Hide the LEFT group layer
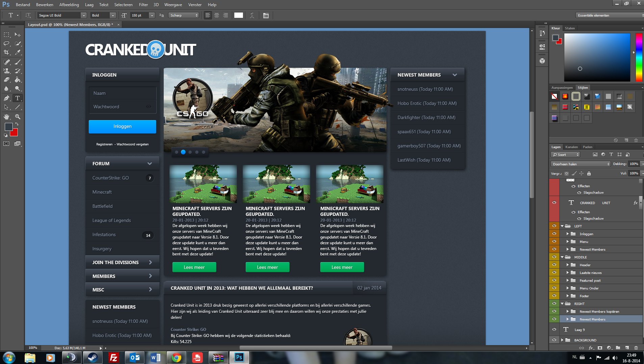 (x=554, y=226)
